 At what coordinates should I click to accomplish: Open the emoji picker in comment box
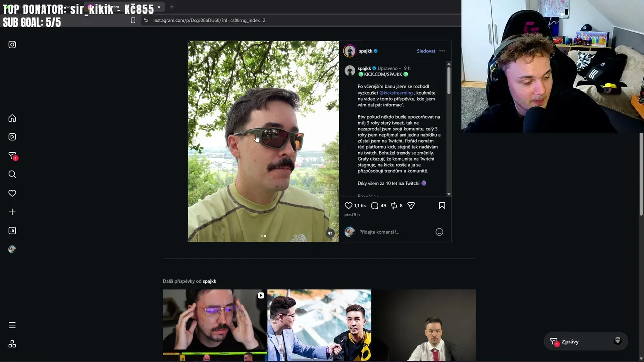point(439,232)
